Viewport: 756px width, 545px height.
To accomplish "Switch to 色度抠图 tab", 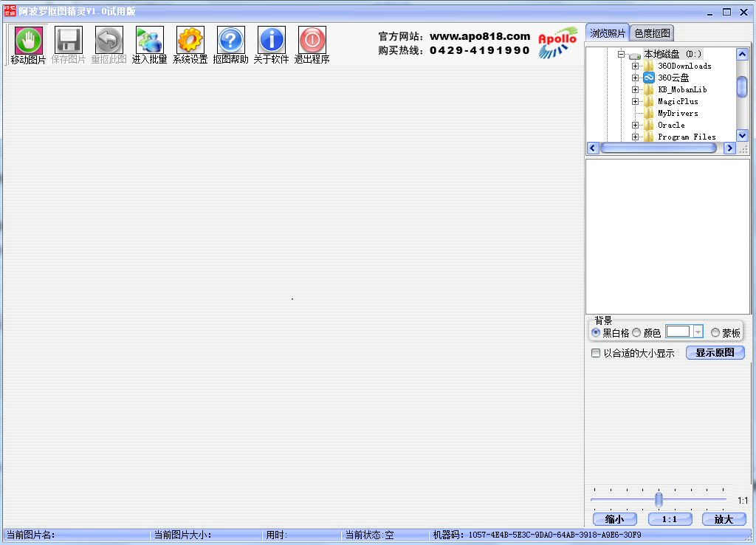I will (x=652, y=32).
